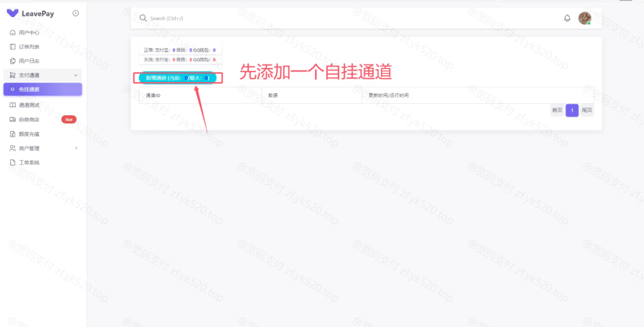Open the 通道测试 channel test page
The image size is (644, 327).
pyautogui.click(x=29, y=105)
